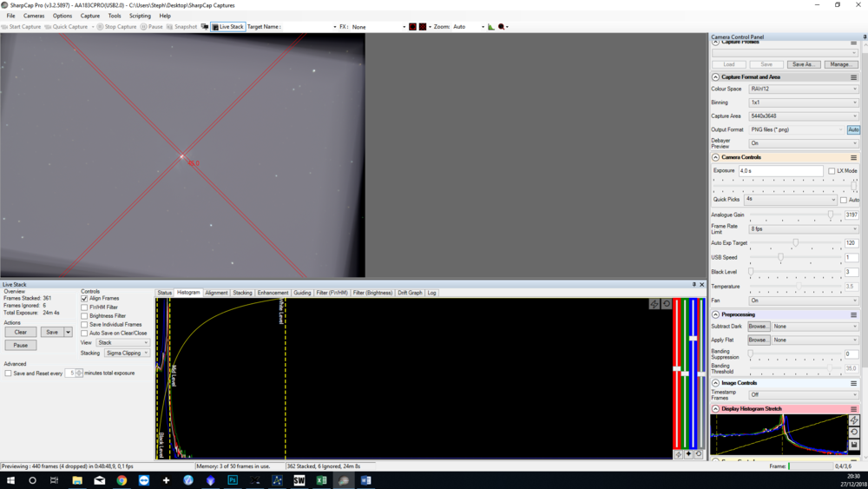Image resolution: width=868 pixels, height=489 pixels.
Task: Open the Cameras menu
Action: (x=34, y=16)
